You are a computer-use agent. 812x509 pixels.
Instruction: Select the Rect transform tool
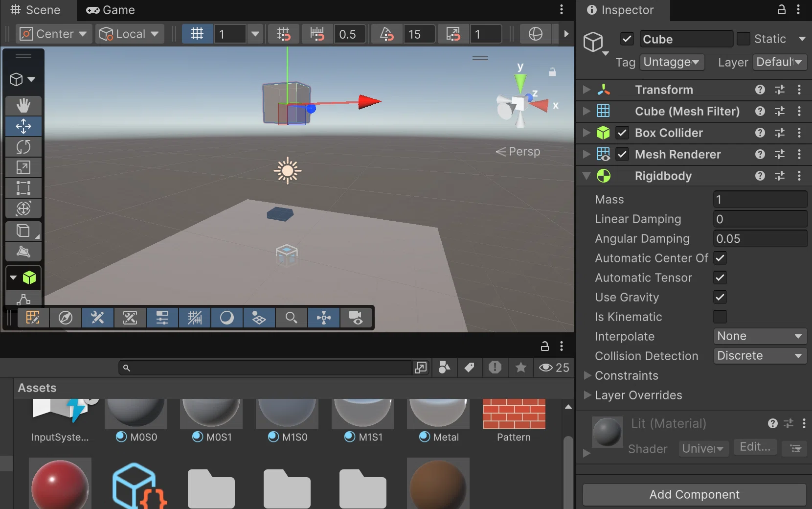23,188
